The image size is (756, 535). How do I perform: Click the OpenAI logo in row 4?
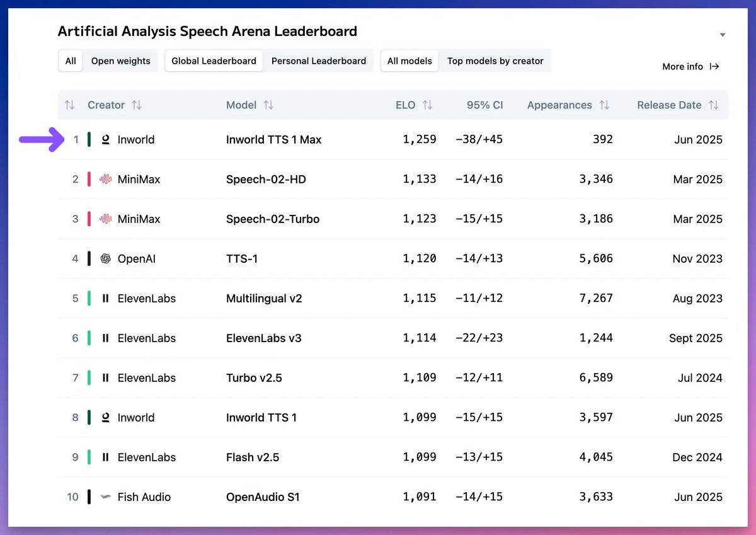click(x=105, y=258)
